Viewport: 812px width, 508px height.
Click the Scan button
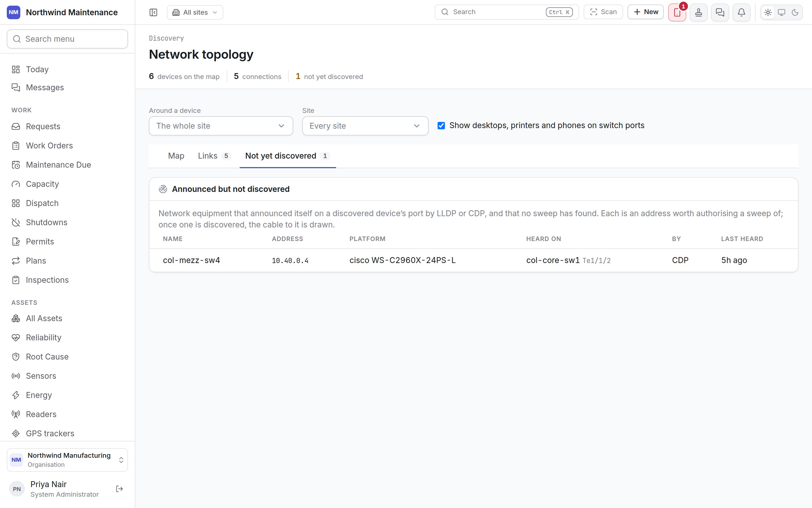coord(603,12)
